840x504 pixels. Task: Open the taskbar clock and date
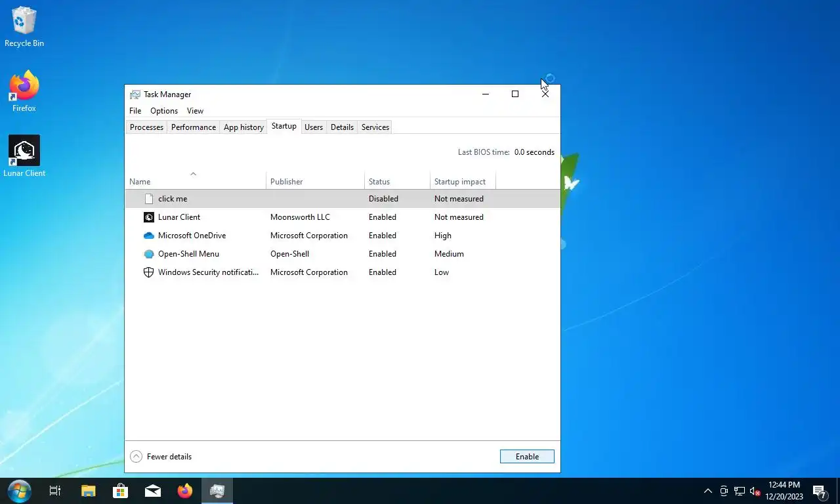(784, 491)
